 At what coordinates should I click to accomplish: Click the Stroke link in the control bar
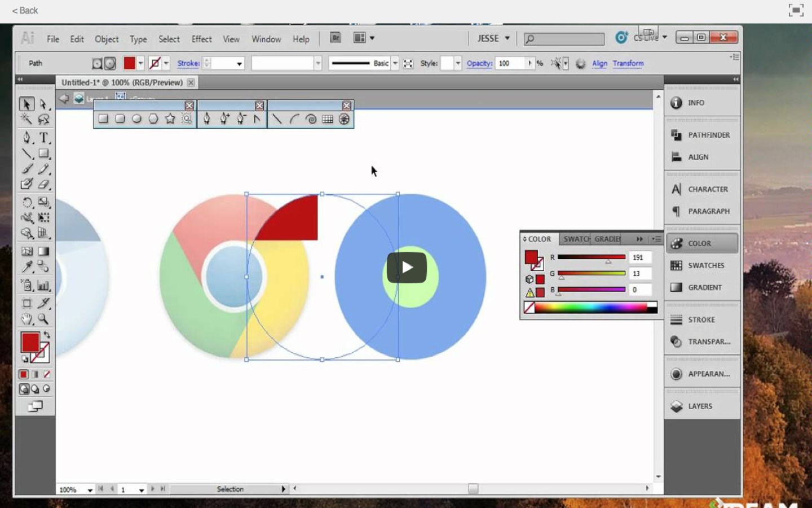coord(188,63)
